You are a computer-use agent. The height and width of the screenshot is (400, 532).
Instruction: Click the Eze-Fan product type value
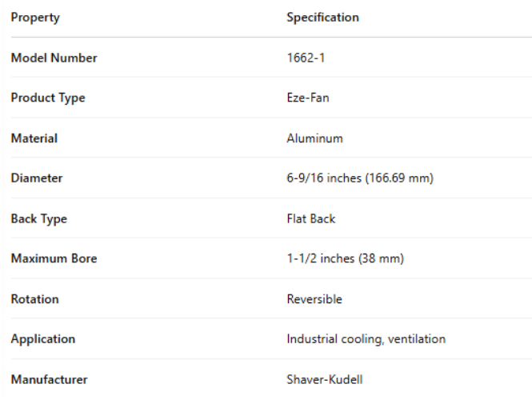(x=308, y=98)
